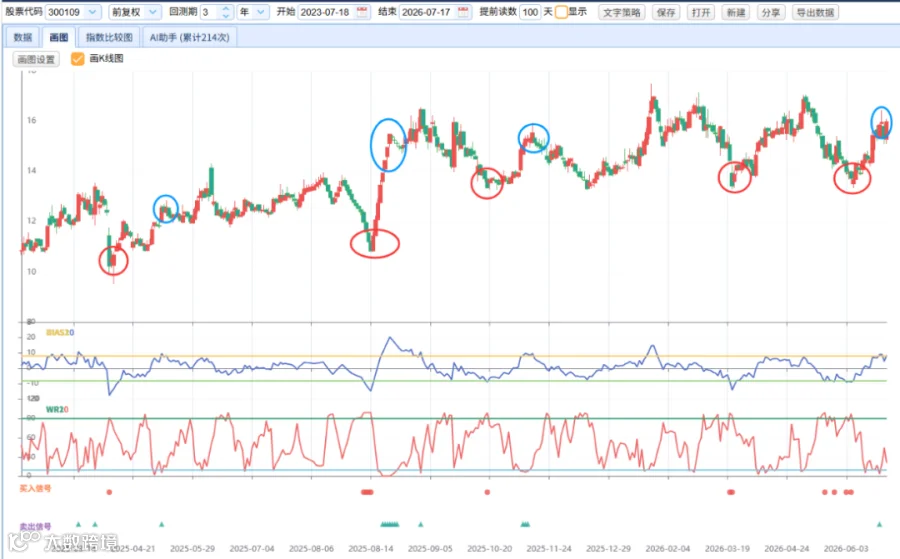Click the 大数跨境 watermark logo

pyautogui.click(x=63, y=540)
